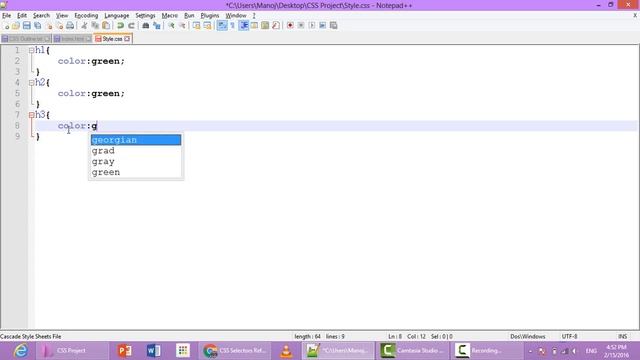The width and height of the screenshot is (640, 360).
Task: Click the Close document toolbar icon
Action: point(49,26)
